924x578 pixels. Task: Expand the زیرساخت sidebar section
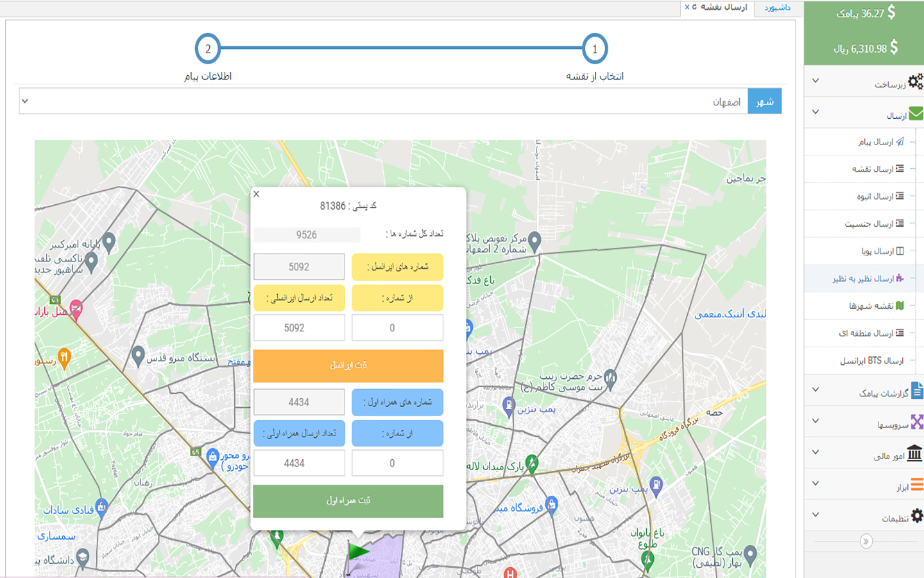[x=864, y=81]
